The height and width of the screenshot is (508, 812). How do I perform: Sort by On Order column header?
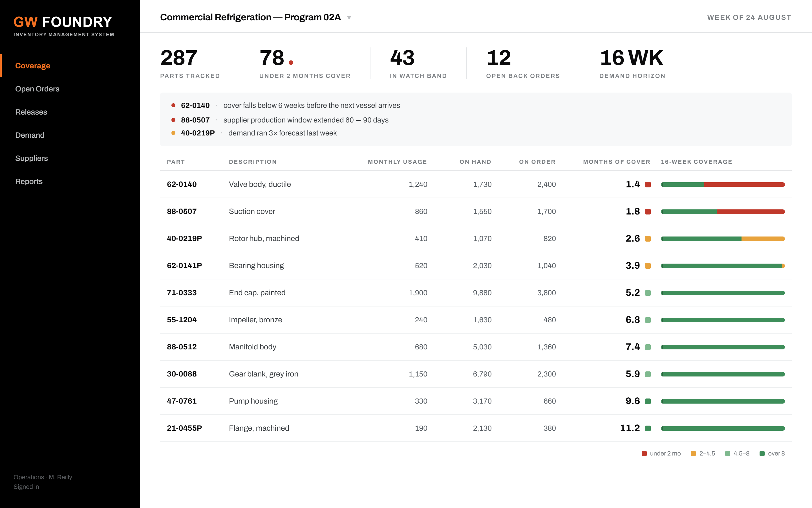click(x=538, y=162)
